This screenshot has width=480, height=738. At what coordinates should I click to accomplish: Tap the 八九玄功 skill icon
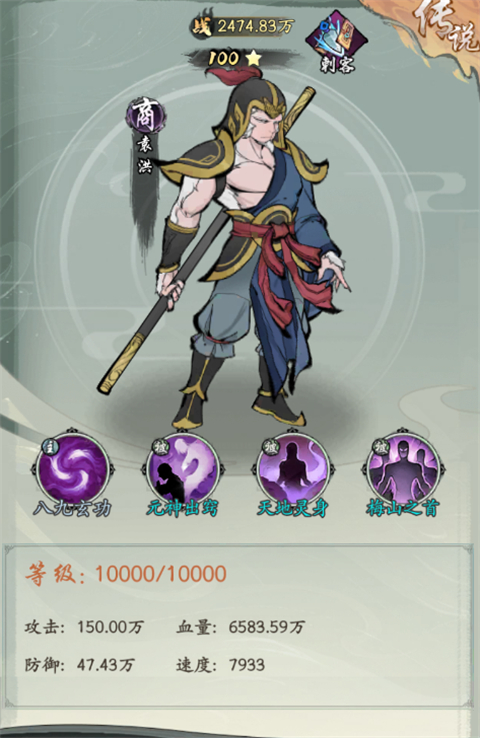click(x=72, y=468)
